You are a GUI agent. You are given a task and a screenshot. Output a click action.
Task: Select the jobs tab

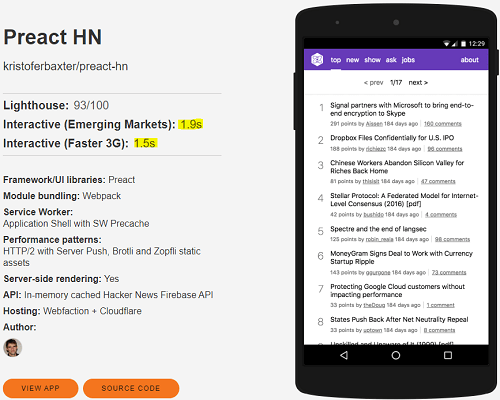point(408,60)
